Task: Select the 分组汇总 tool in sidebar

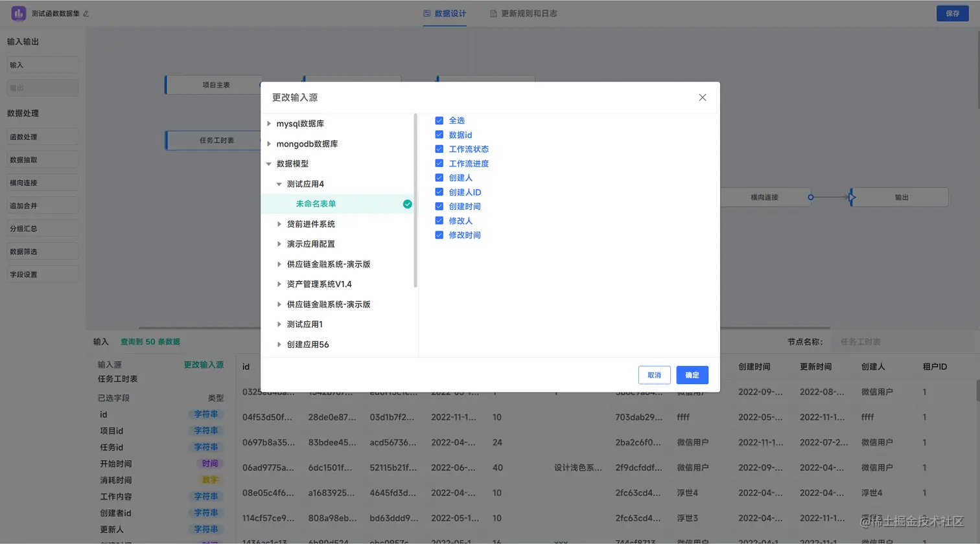Action: pyautogui.click(x=43, y=229)
